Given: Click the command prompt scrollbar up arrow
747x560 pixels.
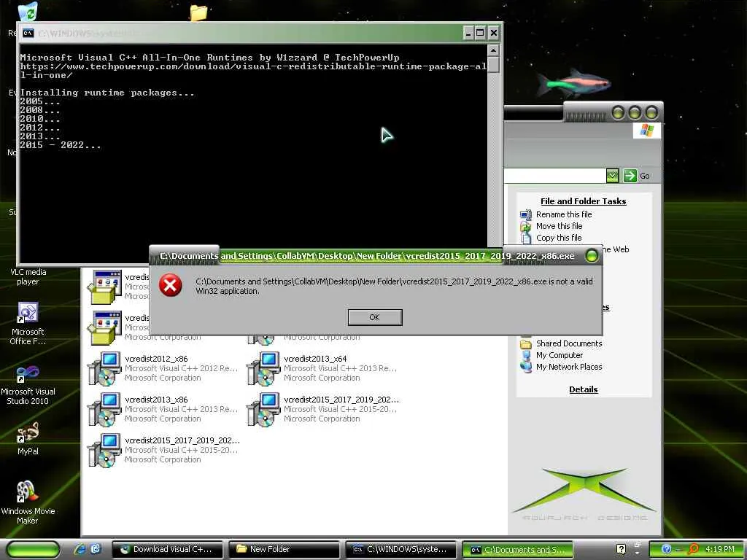Looking at the screenshot, I should click(x=493, y=50).
